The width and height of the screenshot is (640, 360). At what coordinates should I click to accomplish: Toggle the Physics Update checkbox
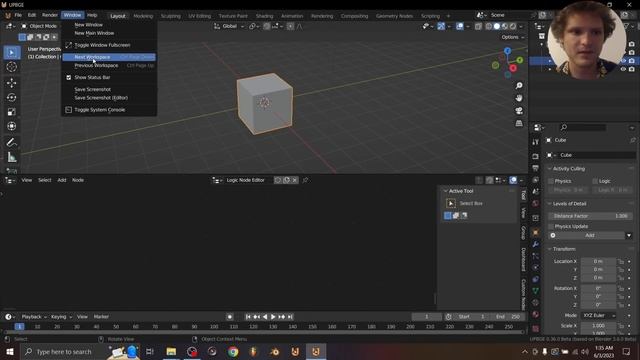pos(551,226)
